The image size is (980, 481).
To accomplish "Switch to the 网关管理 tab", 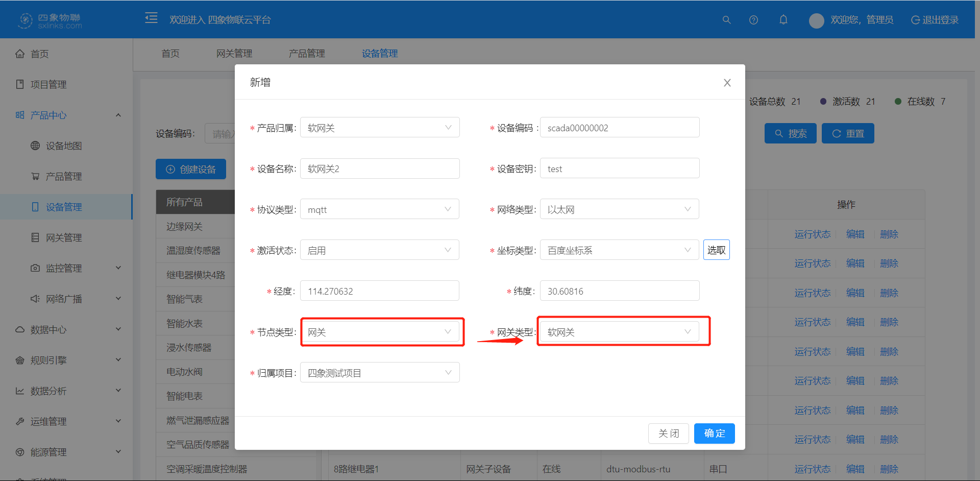I will click(x=234, y=53).
